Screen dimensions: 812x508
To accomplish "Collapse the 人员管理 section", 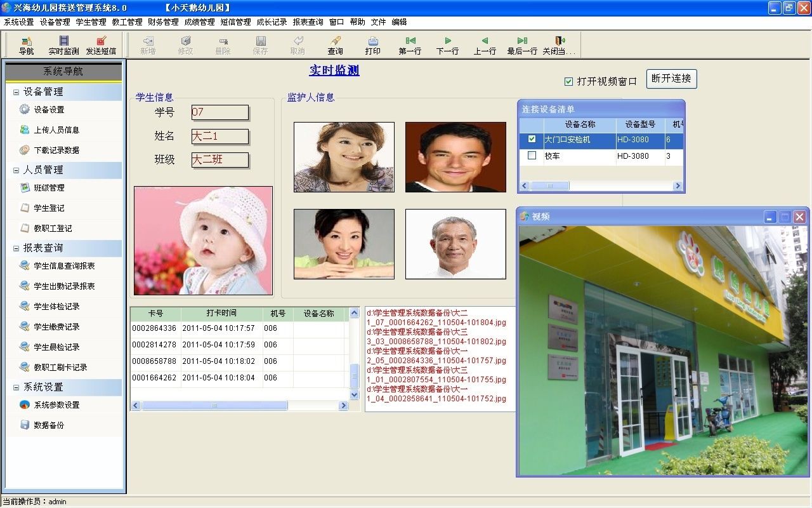I will [x=16, y=170].
